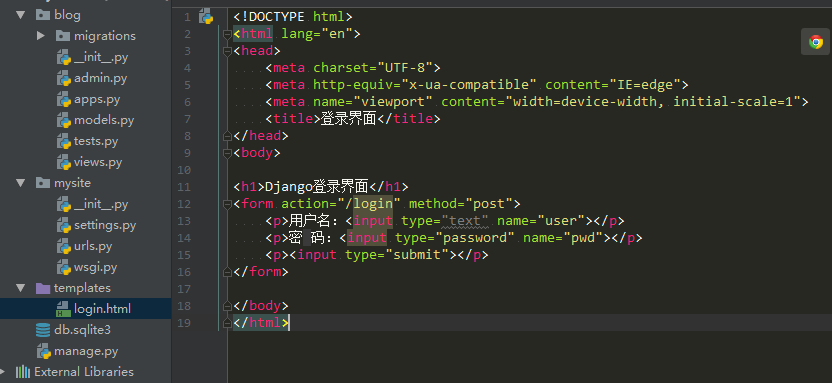Fold the head tag at line 3

click(228, 51)
